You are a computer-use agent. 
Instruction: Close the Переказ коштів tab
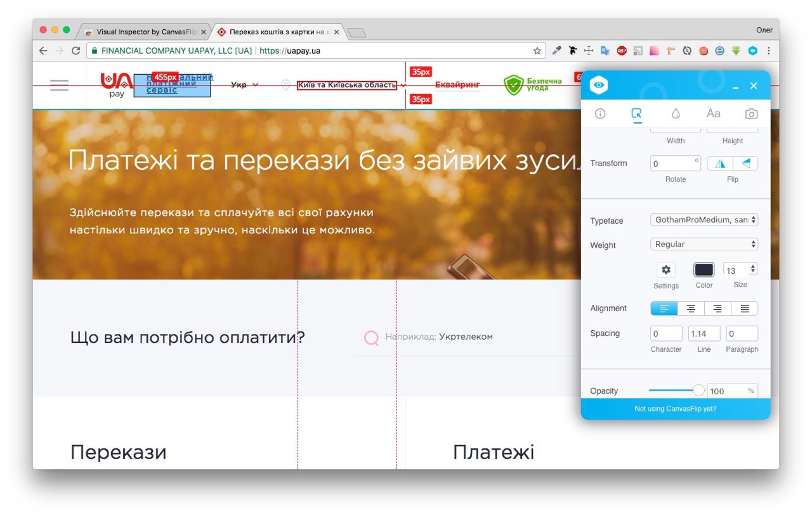click(336, 32)
